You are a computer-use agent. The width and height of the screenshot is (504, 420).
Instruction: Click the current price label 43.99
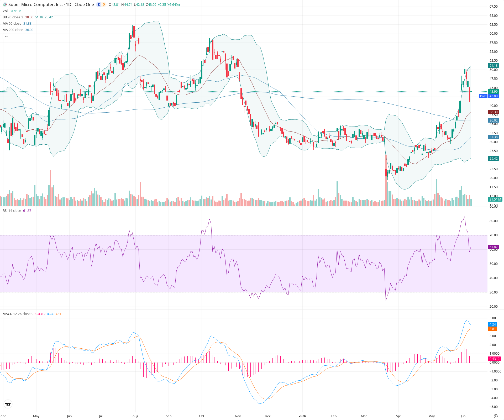click(493, 92)
